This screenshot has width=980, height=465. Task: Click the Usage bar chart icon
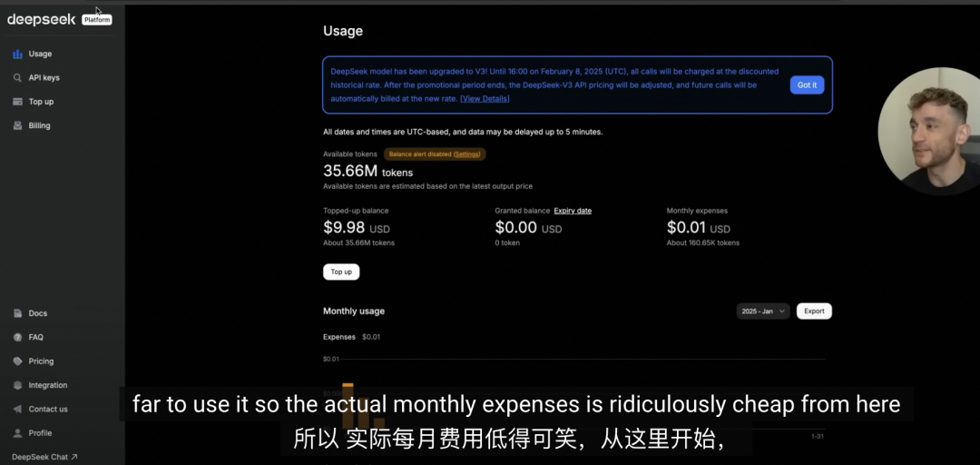(17, 54)
